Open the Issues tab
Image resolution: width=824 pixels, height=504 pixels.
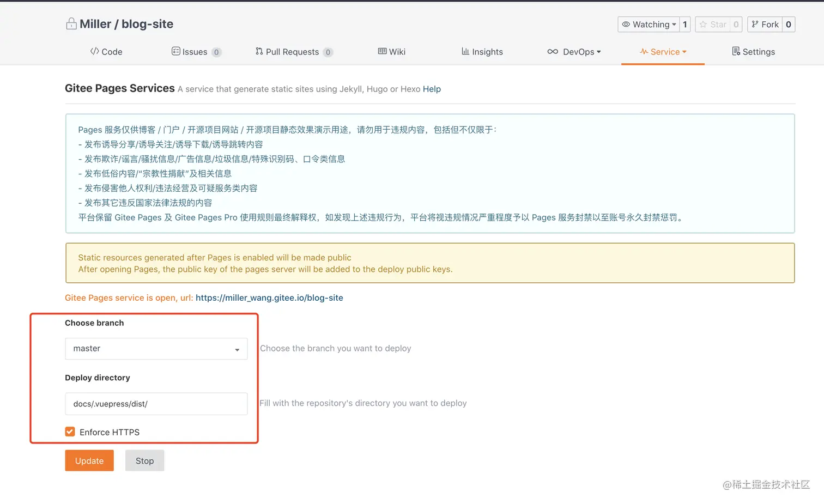point(197,52)
